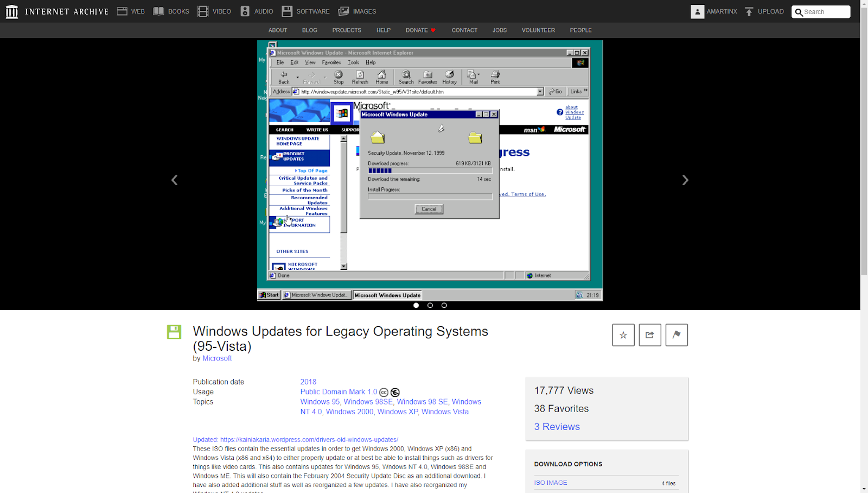The image size is (868, 493).
Task: Open Public Domain Mark 1.0 link
Action: [x=339, y=392]
